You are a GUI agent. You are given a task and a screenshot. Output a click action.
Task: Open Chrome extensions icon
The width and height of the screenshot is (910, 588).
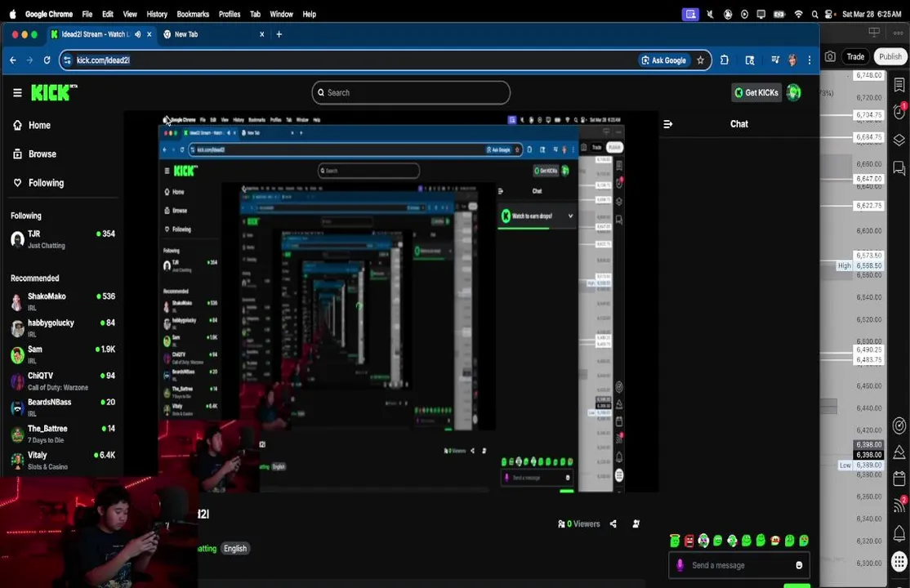[x=725, y=60]
